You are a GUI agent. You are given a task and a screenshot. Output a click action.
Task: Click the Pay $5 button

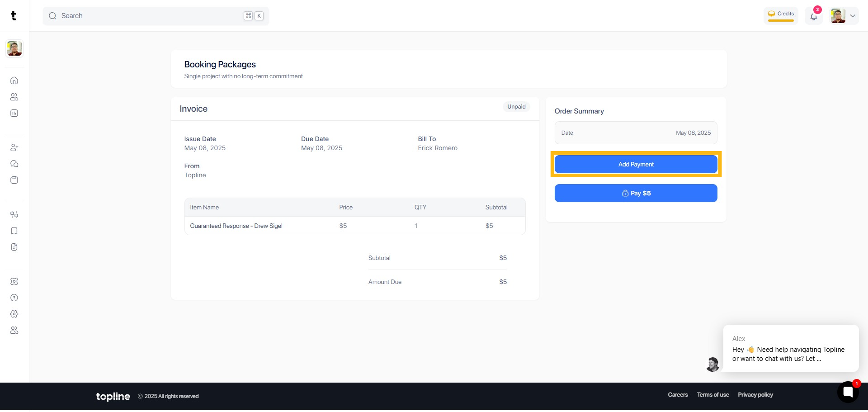pos(636,193)
